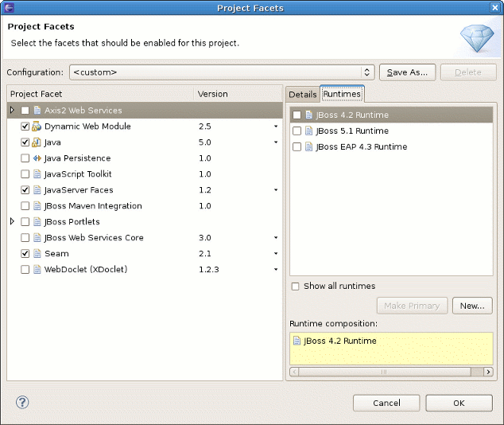Open the Java version dropdown arrow
Viewport: 504px width, 425px height.
point(276,142)
